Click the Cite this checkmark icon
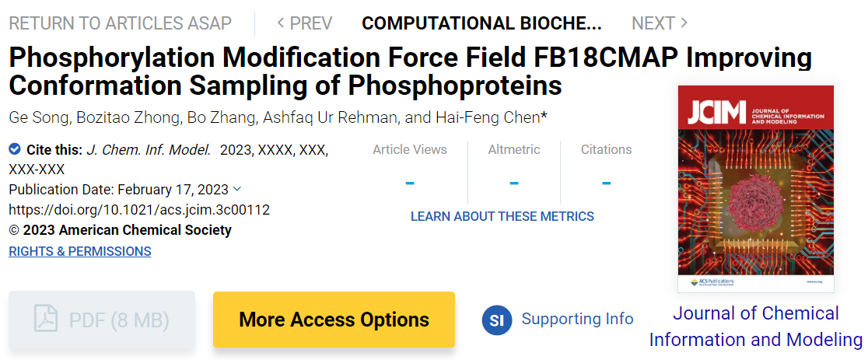868x360 pixels. click(x=15, y=149)
